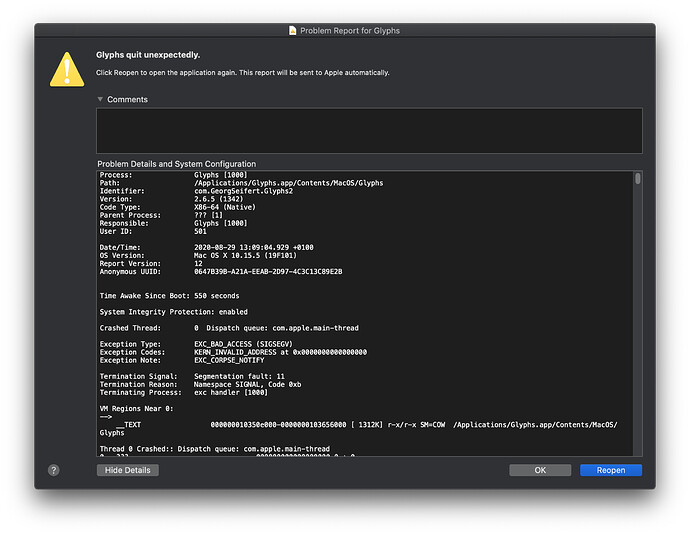Open help with the question mark icon
This screenshot has height=535, width=690.
tap(54, 470)
